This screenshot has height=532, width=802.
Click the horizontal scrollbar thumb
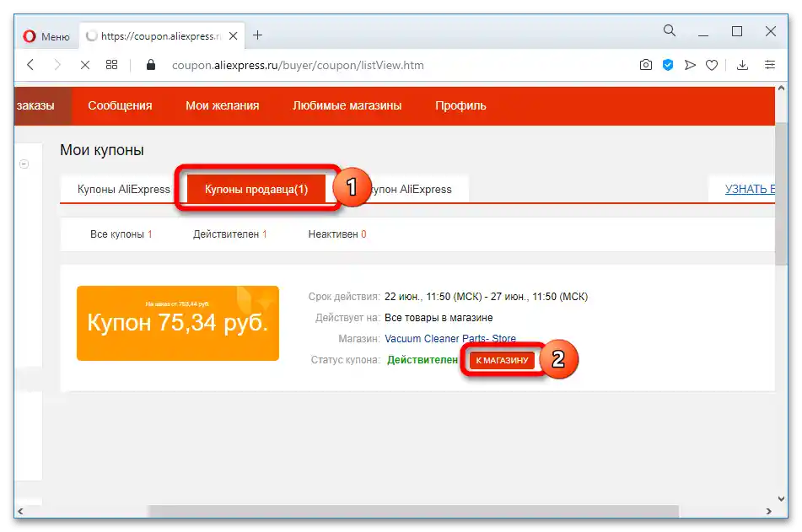[413, 511]
